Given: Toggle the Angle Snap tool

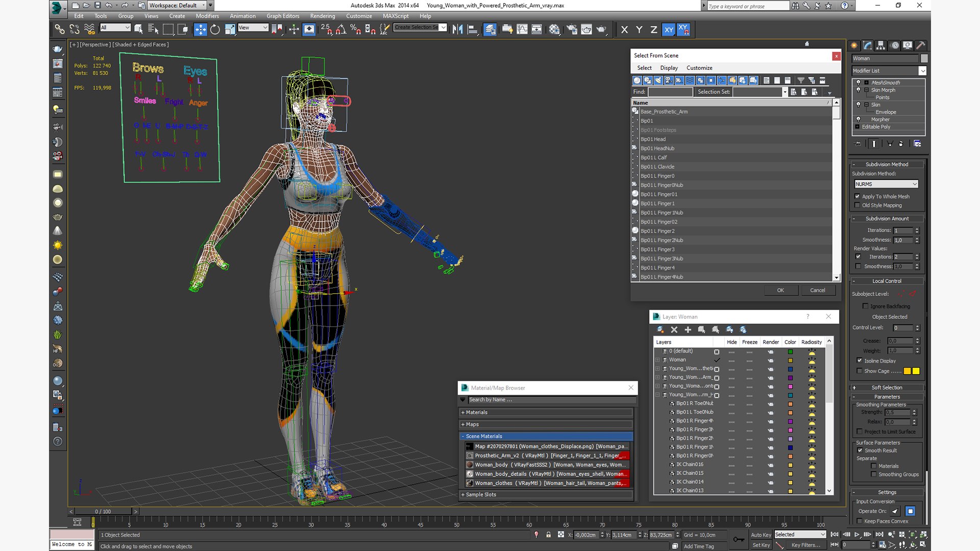Looking at the screenshot, I should tap(341, 30).
